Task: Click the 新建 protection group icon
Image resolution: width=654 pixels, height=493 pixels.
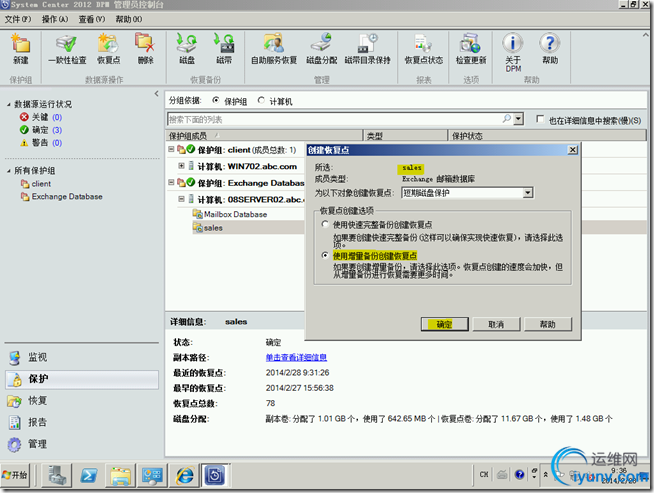Action: [20, 49]
